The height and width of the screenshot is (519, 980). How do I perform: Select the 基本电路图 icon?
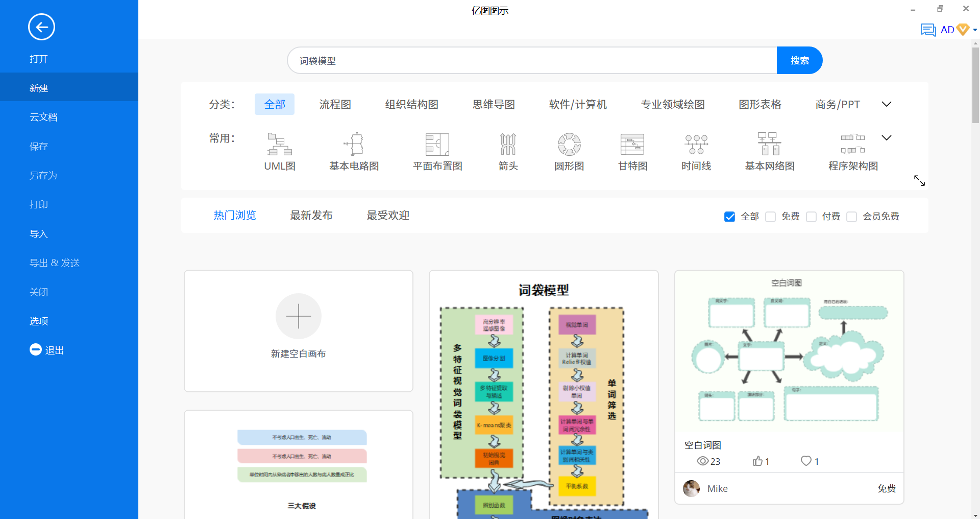[354, 144]
